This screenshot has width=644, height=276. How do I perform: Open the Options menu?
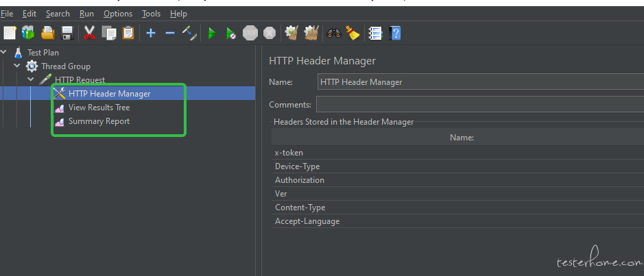coord(118,14)
